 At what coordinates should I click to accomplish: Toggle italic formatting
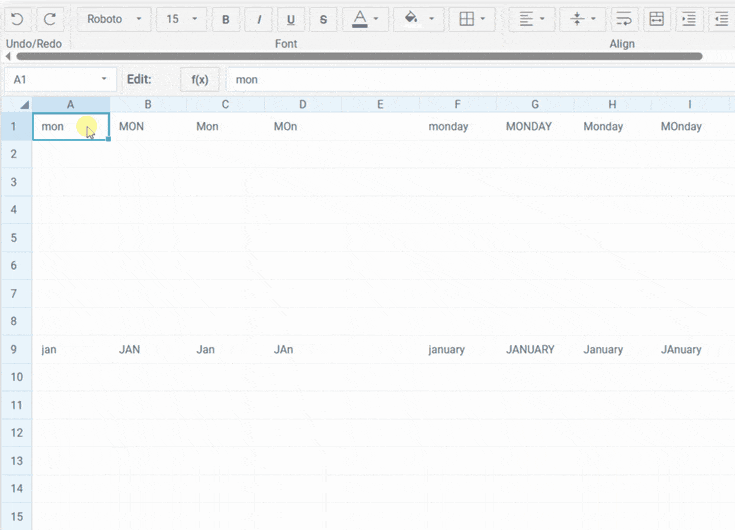pos(258,19)
